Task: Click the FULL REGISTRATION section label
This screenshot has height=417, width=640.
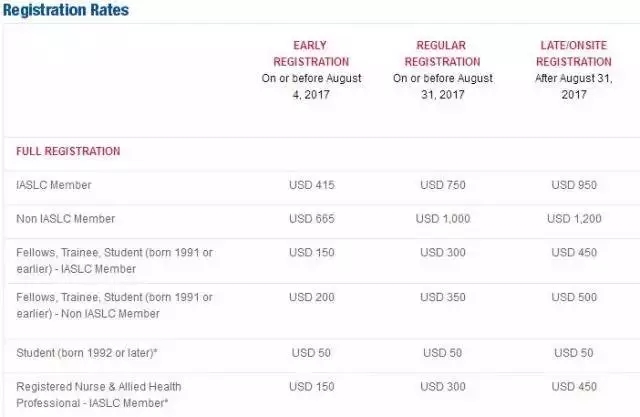Action: [x=68, y=152]
